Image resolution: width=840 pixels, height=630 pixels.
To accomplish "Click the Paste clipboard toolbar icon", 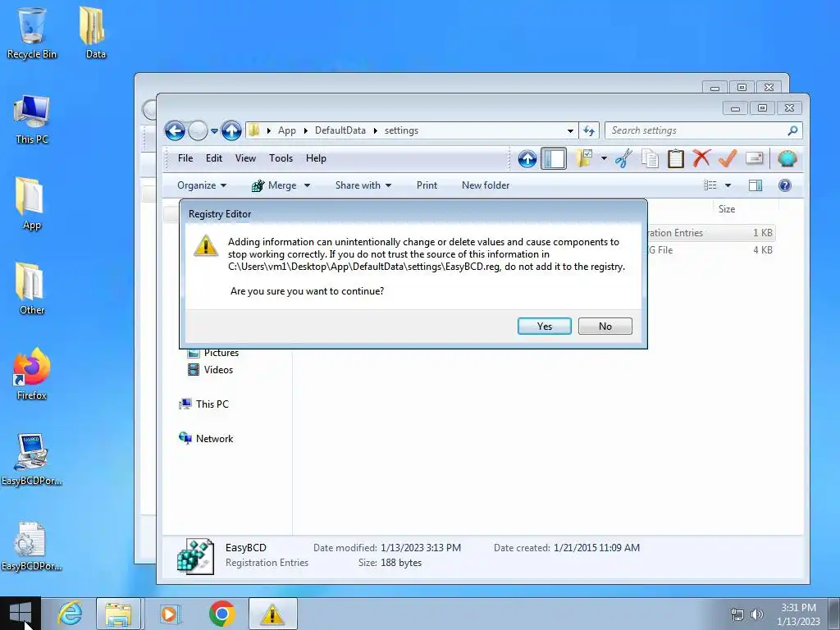I will click(x=676, y=158).
